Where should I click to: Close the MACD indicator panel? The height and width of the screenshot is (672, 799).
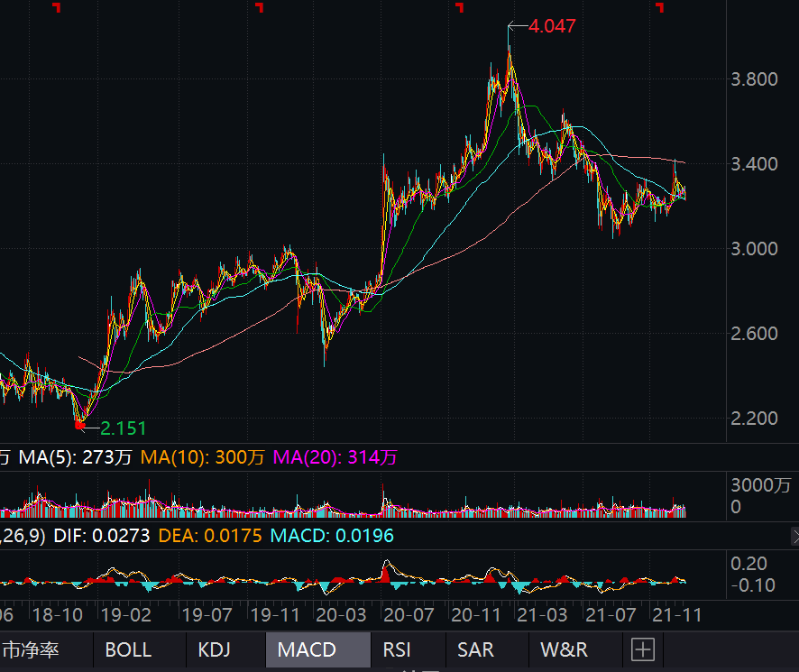click(x=794, y=536)
